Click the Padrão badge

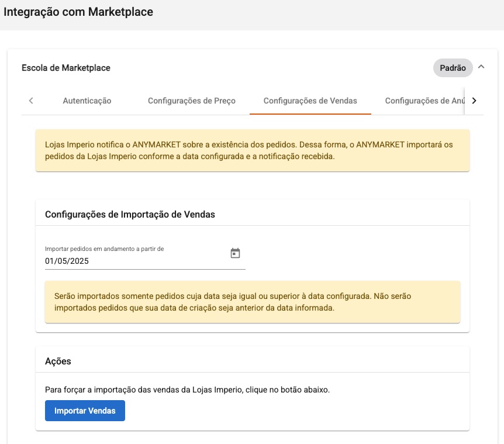click(x=453, y=68)
